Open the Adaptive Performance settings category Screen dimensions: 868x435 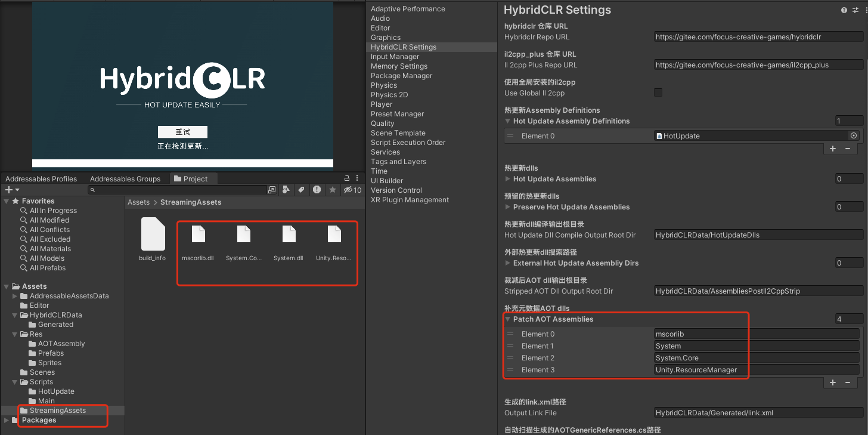click(408, 9)
